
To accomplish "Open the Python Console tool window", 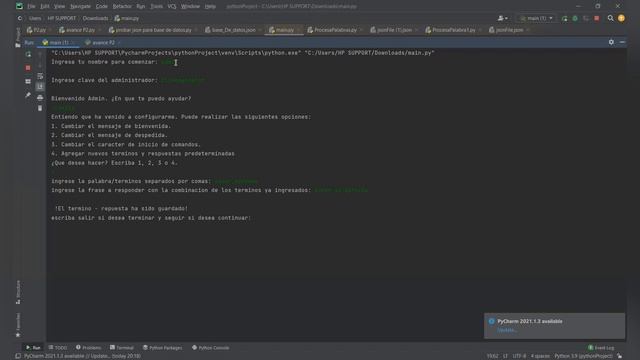I will [211, 348].
